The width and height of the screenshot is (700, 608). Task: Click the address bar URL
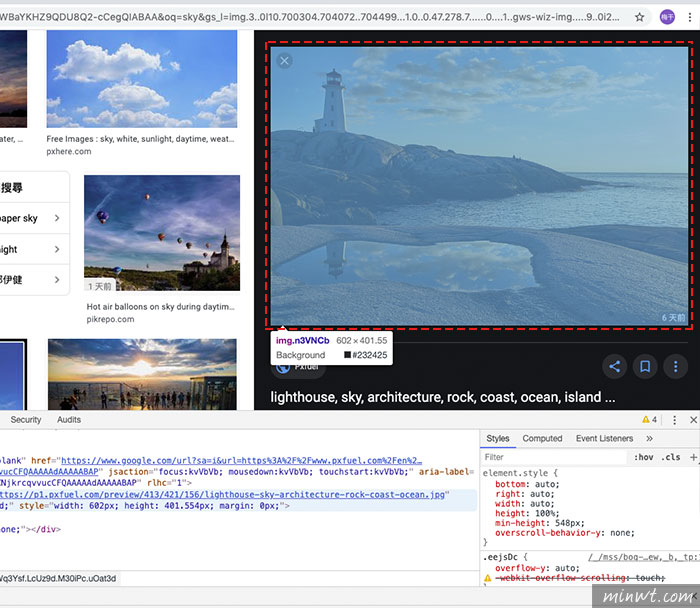[309, 17]
